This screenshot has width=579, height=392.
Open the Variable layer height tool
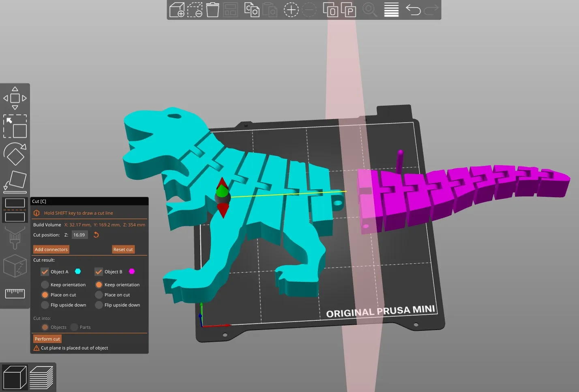click(390, 10)
